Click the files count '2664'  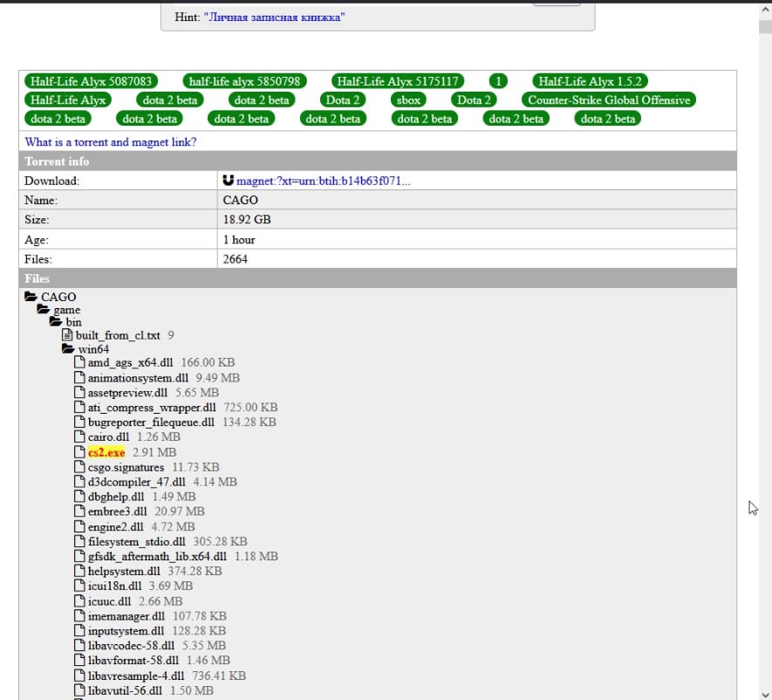(236, 259)
